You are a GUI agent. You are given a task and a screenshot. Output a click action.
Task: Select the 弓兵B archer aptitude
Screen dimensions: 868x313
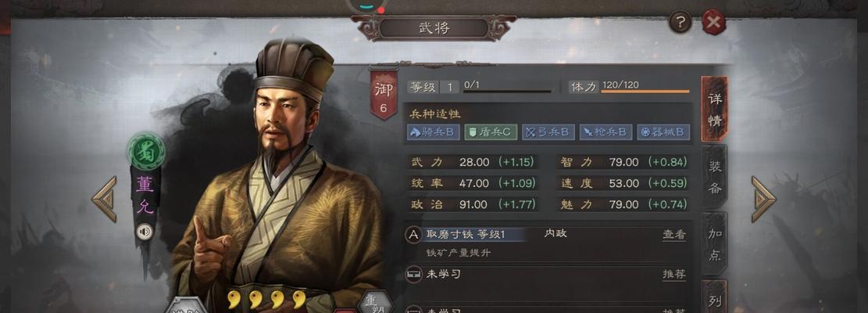tap(548, 131)
